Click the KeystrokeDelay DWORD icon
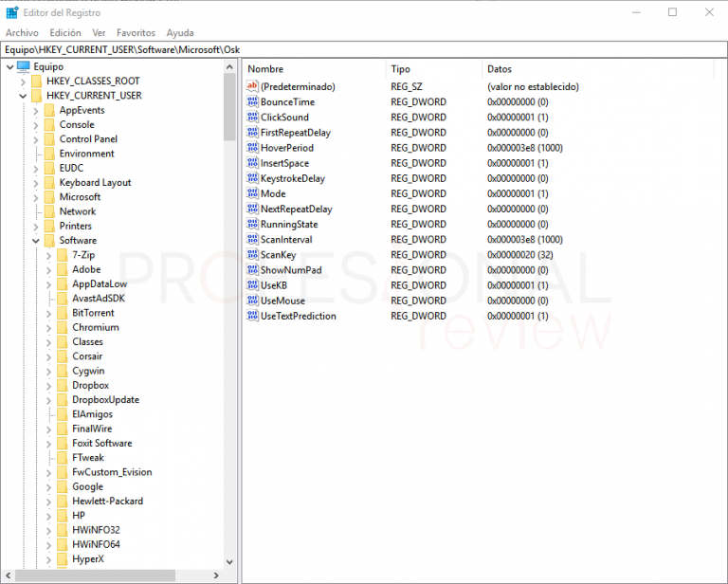728x584 pixels. (x=252, y=178)
